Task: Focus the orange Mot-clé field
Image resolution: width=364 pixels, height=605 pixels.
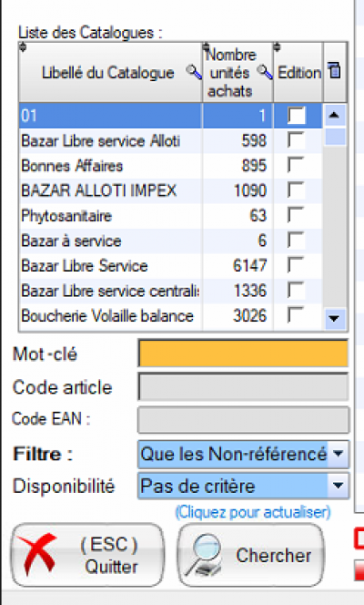Action: pyautogui.click(x=243, y=353)
